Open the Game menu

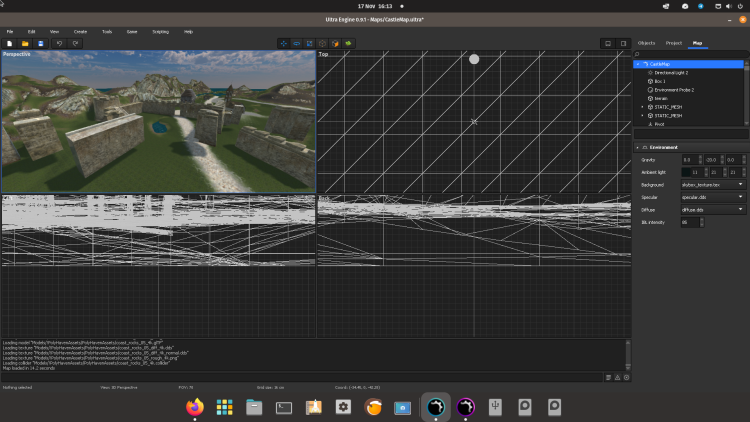[132, 32]
